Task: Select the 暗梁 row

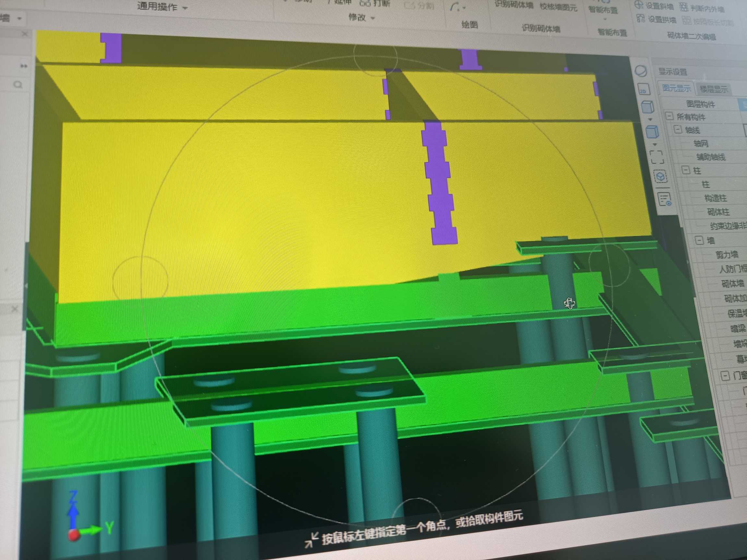Action: (x=738, y=328)
